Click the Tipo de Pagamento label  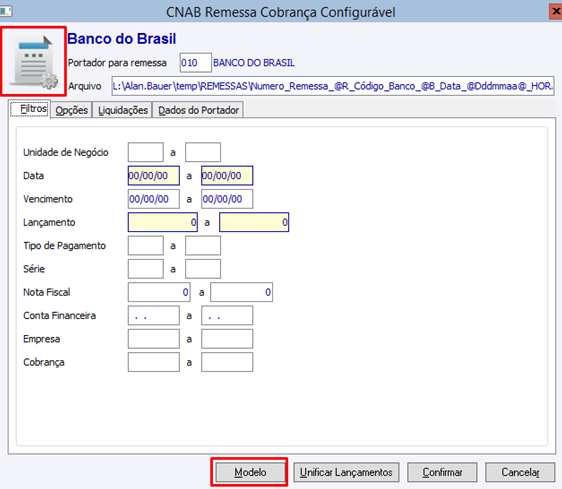(65, 246)
